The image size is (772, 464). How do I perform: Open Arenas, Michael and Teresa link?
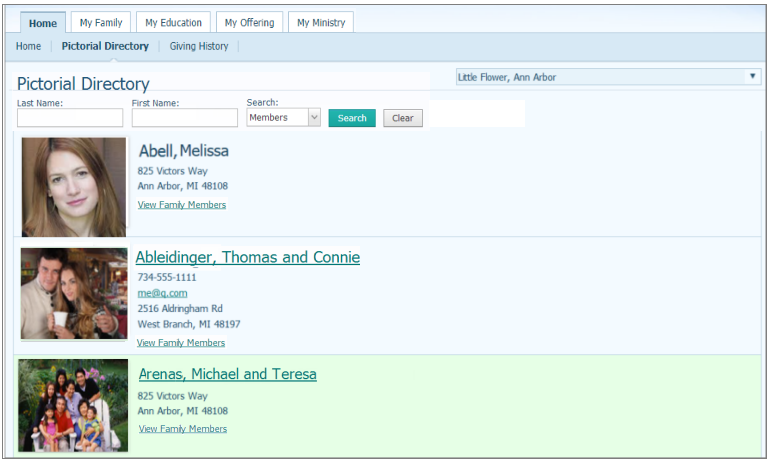coord(227,375)
